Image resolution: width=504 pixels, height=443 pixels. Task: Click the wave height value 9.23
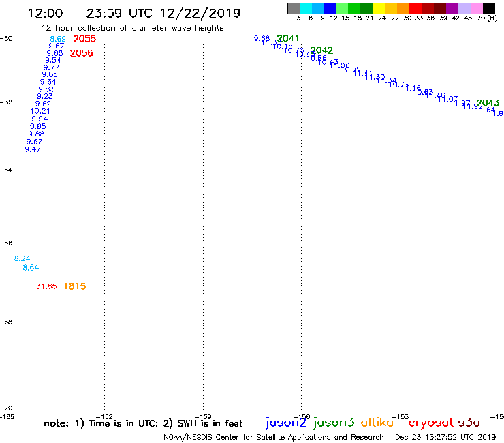coord(45,96)
